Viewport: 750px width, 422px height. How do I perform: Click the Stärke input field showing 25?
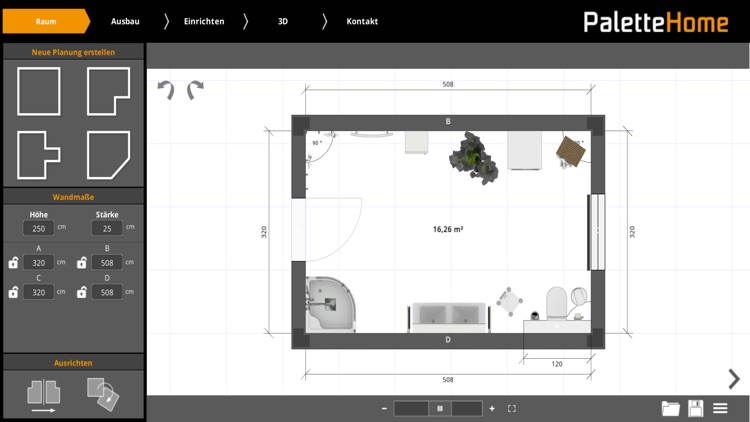pyautogui.click(x=107, y=228)
